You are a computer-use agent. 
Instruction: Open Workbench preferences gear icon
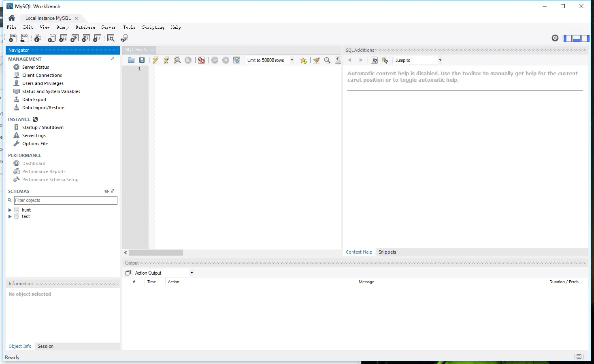pos(555,38)
